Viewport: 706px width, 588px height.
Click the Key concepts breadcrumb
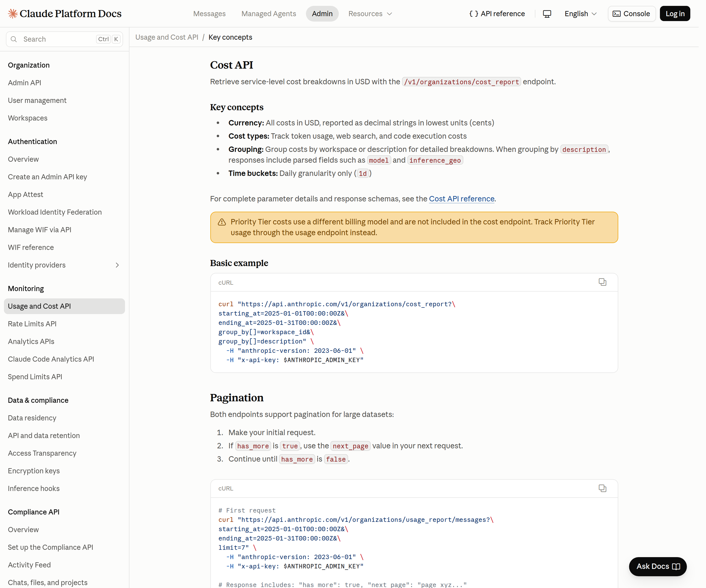[233, 38]
